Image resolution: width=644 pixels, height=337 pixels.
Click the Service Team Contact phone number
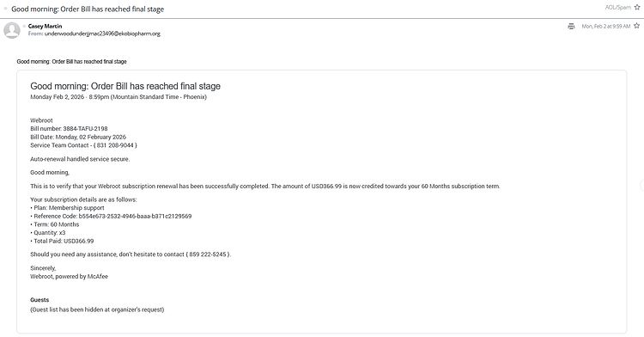tap(115, 145)
